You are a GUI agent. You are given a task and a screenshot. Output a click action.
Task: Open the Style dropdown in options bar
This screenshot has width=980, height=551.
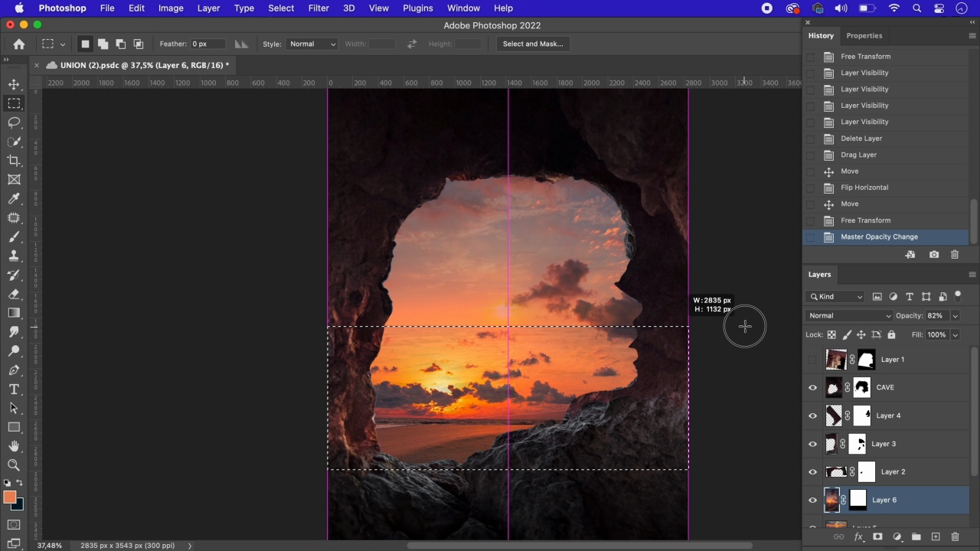(312, 44)
